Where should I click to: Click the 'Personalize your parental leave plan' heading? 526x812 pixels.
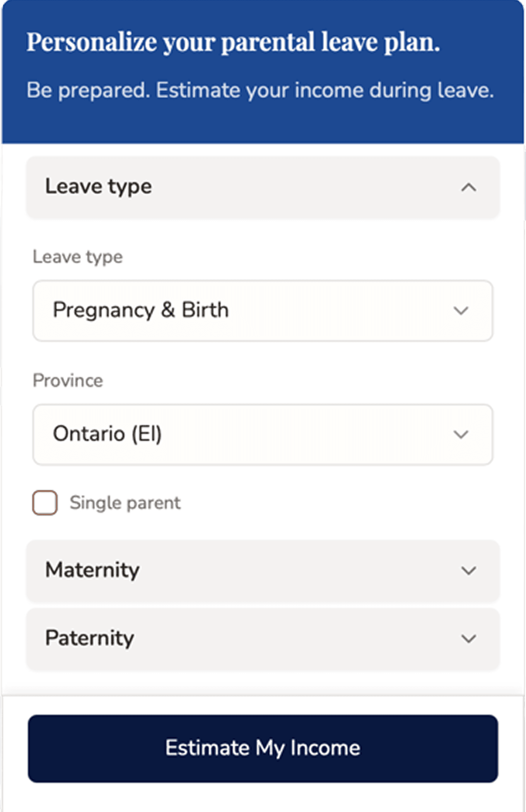click(x=233, y=42)
